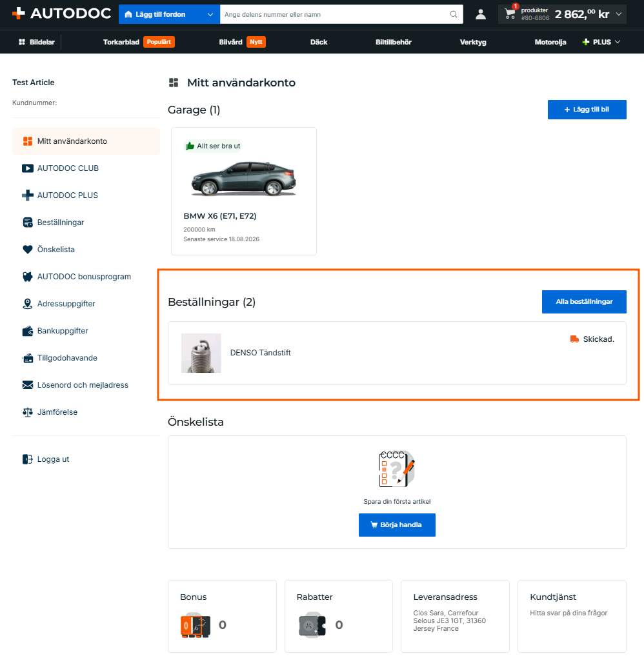
Task: Click the BMW X6 (E71, E72) title
Action: [220, 216]
